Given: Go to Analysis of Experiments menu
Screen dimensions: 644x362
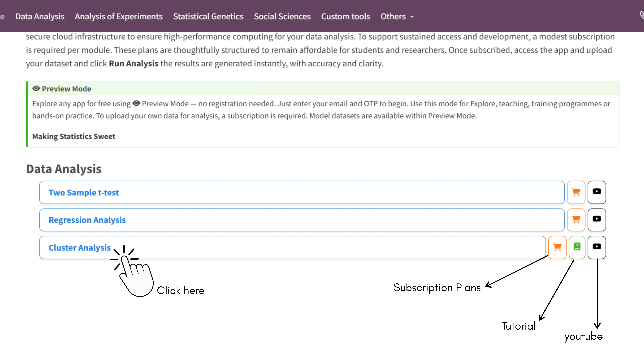Looking at the screenshot, I should (x=118, y=16).
